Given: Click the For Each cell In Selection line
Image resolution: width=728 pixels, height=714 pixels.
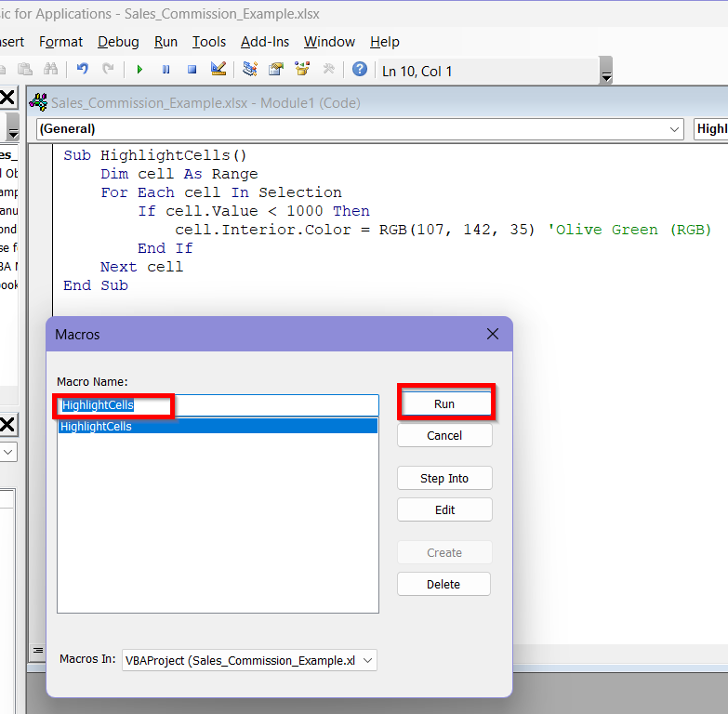Looking at the screenshot, I should tap(221, 192).
